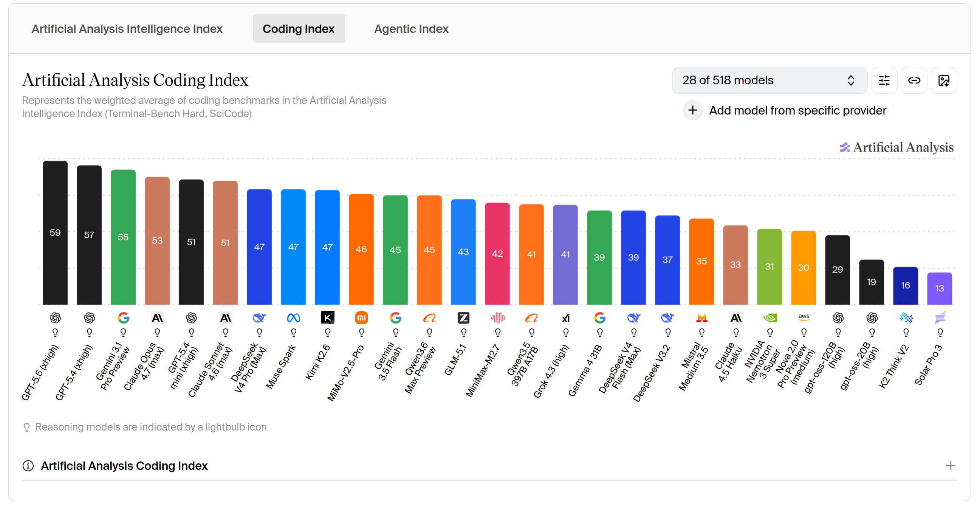Click the 'GLM-5.1' axis label

coord(455,359)
